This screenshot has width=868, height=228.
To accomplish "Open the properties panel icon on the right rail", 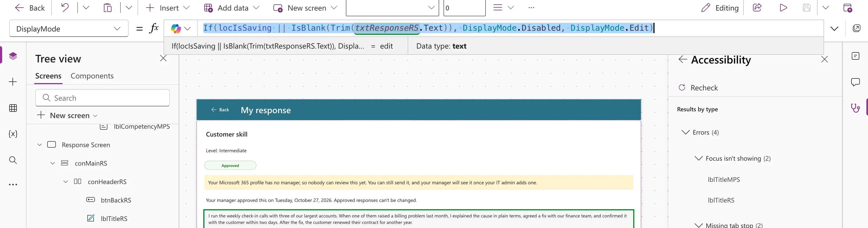I will point(855,56).
